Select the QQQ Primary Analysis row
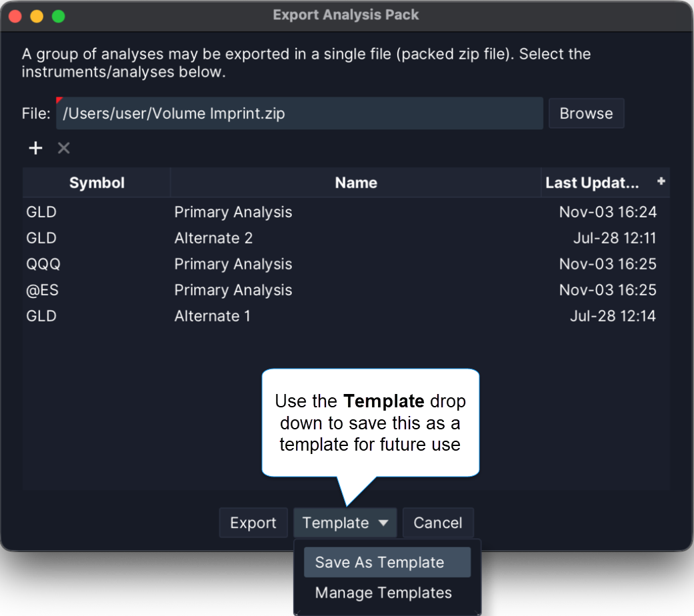 point(233,264)
